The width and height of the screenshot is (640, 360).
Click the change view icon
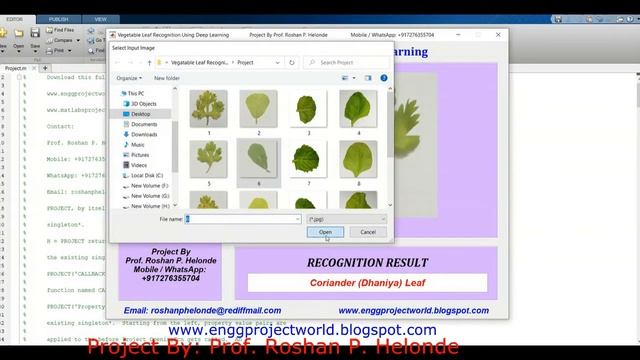[x=345, y=78]
